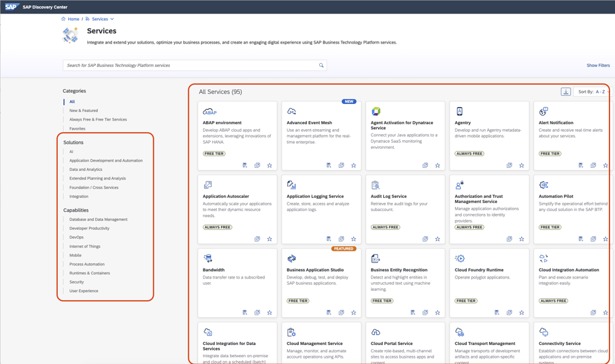Screen dimensions: 615x364
Task: Click the SAP logo in top bar
Action: pyautogui.click(x=10, y=7)
